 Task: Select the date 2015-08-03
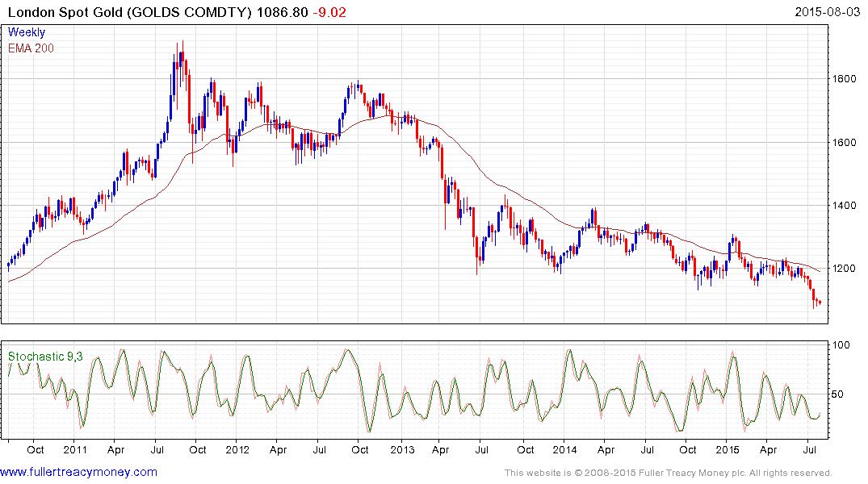click(x=828, y=12)
